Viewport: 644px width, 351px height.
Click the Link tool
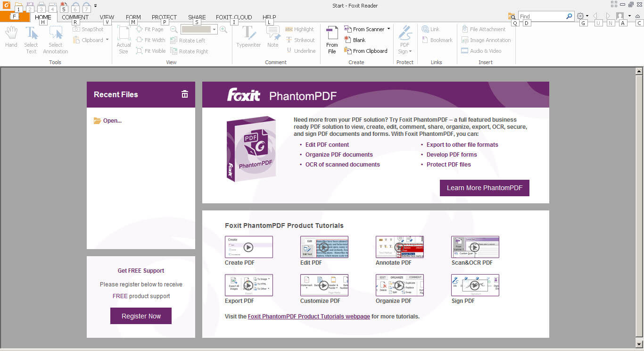coord(430,29)
